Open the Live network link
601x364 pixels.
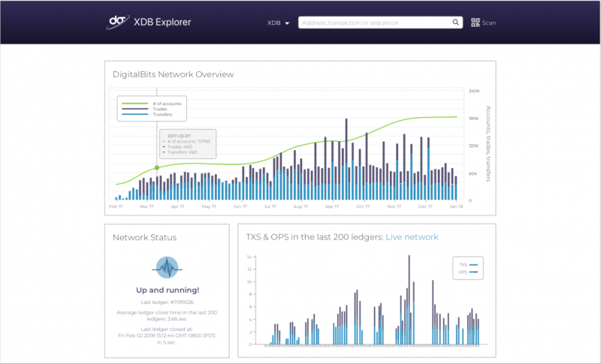point(412,237)
